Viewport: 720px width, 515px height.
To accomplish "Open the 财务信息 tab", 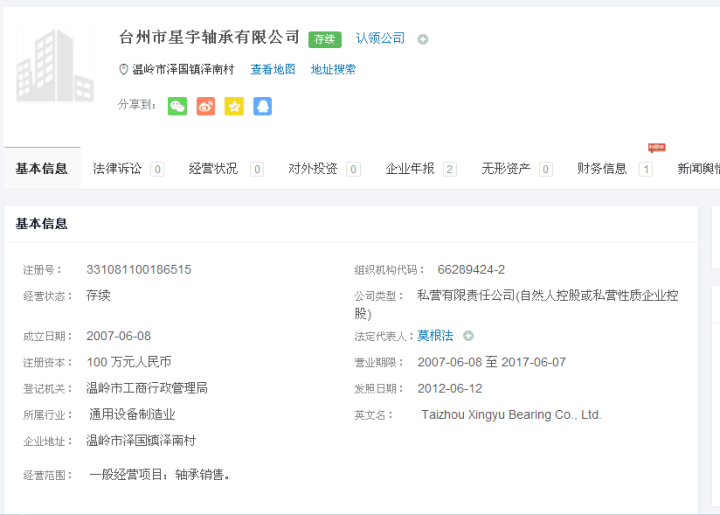I will [602, 169].
